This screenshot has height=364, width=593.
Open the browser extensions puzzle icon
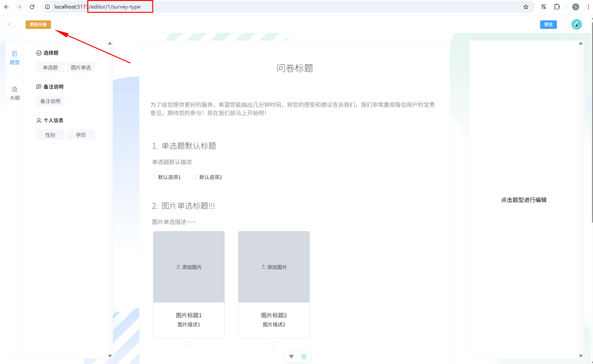(x=557, y=7)
